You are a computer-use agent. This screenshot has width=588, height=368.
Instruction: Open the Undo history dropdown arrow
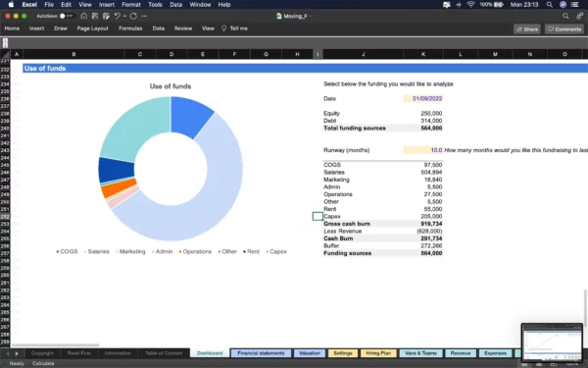(124, 16)
